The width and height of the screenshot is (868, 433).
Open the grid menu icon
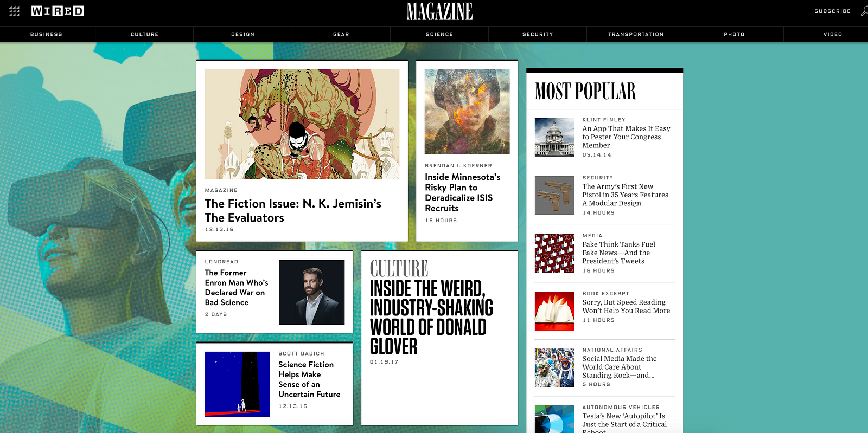click(14, 11)
